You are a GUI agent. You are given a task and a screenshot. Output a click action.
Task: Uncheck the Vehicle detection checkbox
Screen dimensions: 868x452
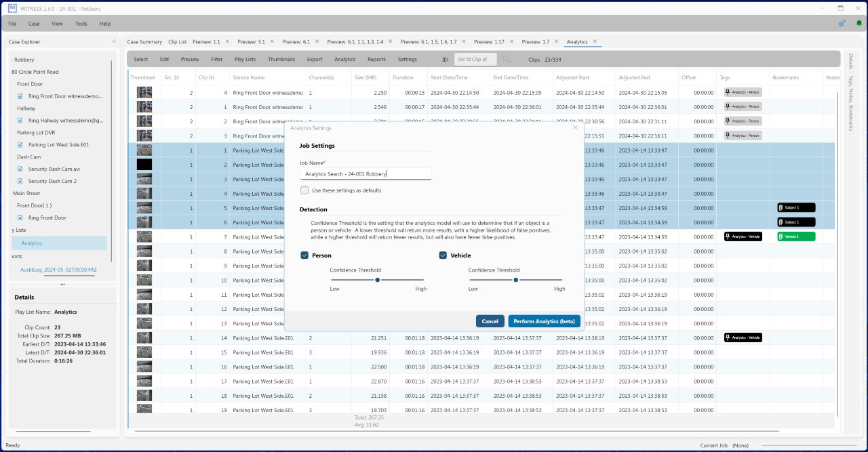443,255
